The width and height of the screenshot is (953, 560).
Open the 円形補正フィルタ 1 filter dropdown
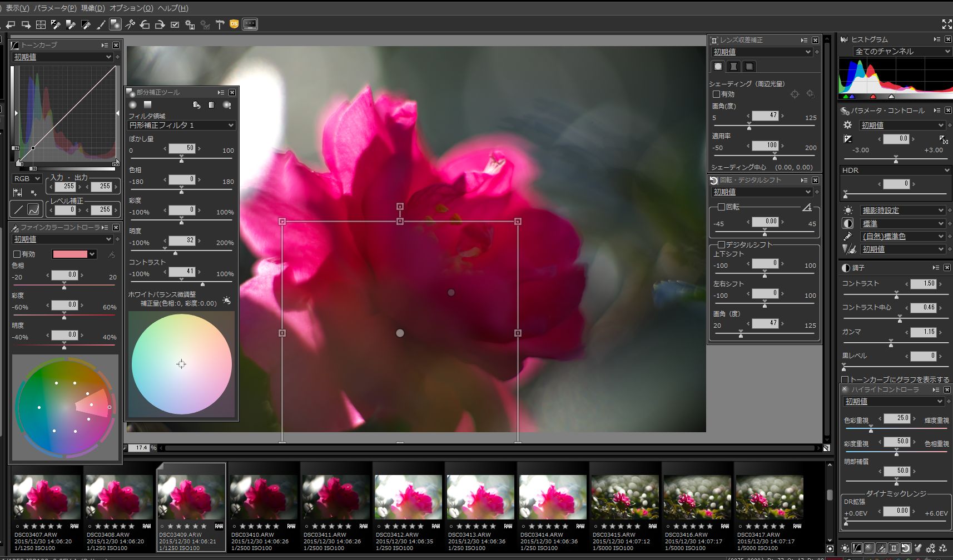tap(182, 126)
